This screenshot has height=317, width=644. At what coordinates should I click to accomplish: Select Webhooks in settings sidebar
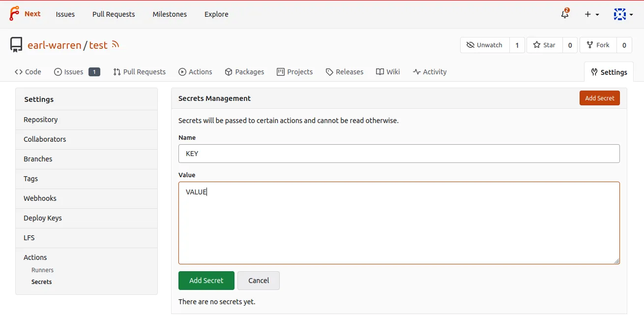(x=40, y=198)
